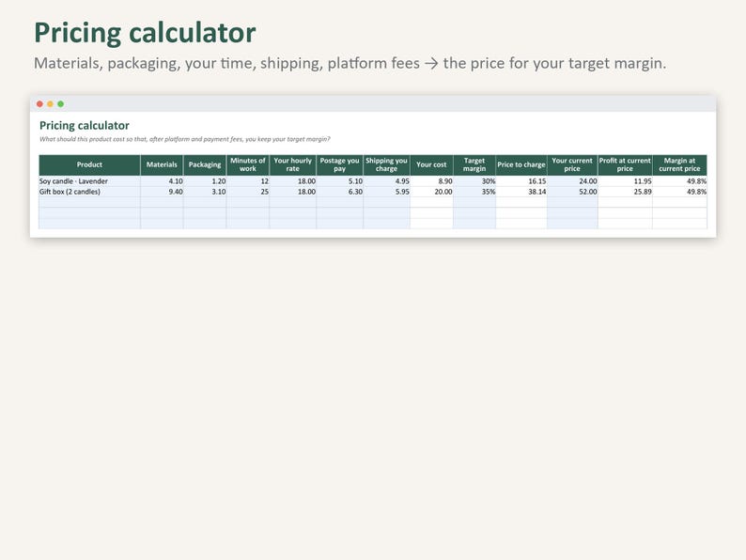This screenshot has width=746, height=560.
Task: Click profit value 25.89
Action: 625,192
